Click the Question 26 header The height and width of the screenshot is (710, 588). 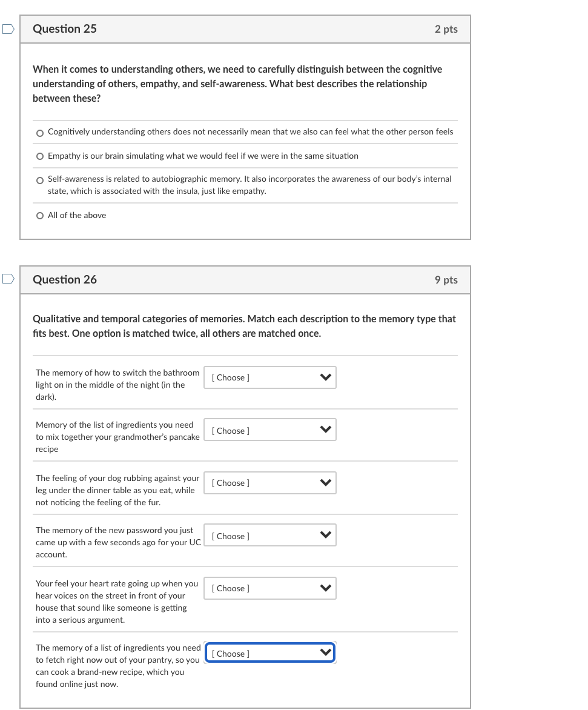[65, 279]
